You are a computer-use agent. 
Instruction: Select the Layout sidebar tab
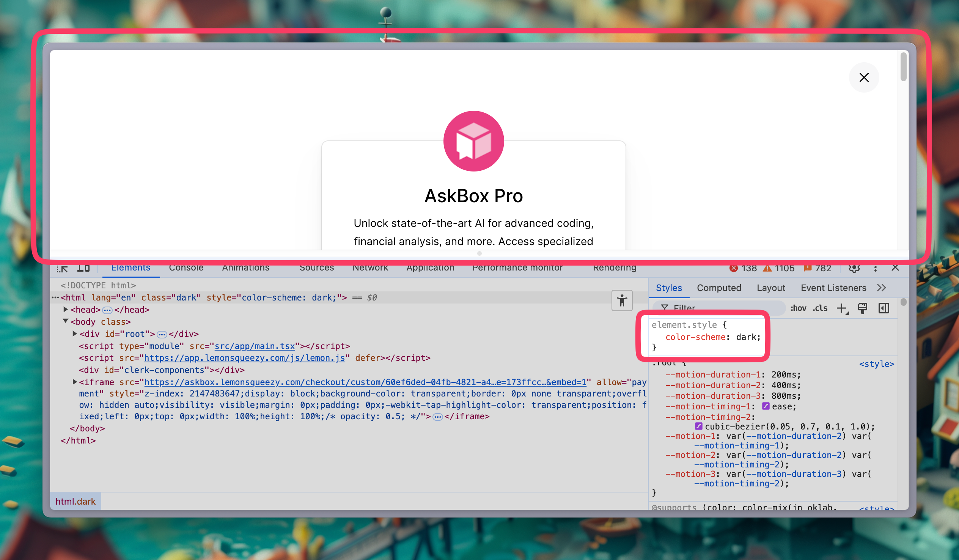(x=770, y=288)
